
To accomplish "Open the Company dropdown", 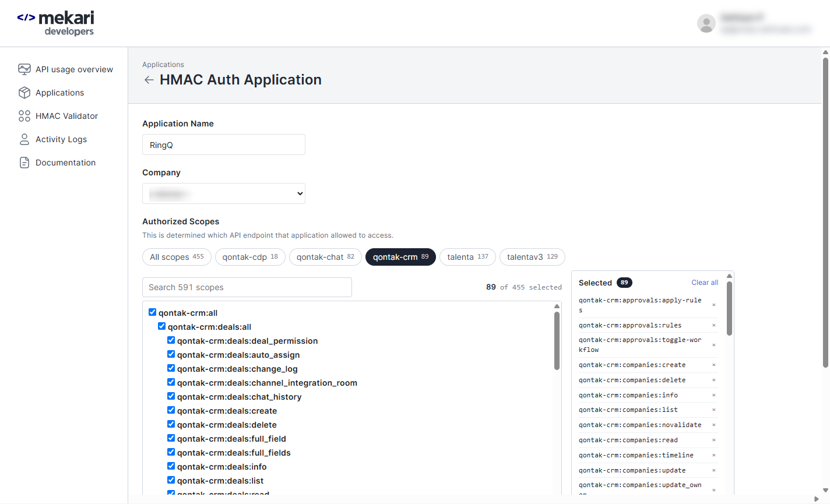I will [224, 193].
